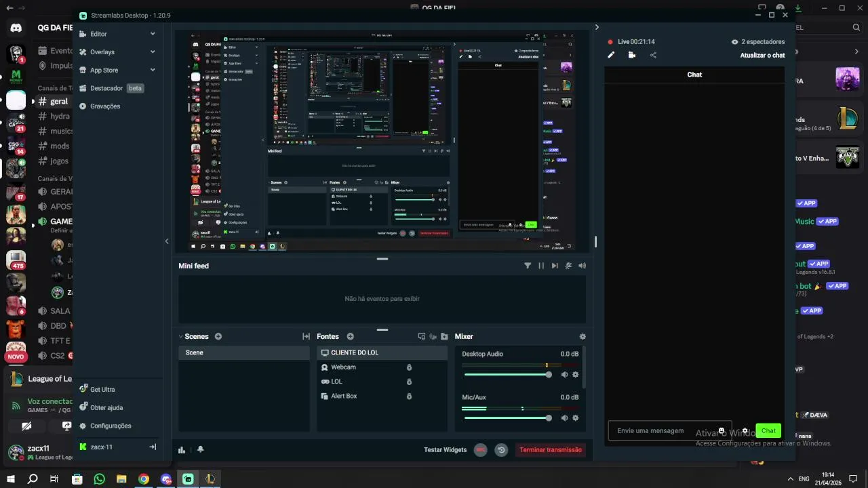This screenshot has height=488, width=868.
Task: Click the Envie uma mensagem input field
Action: (x=669, y=431)
